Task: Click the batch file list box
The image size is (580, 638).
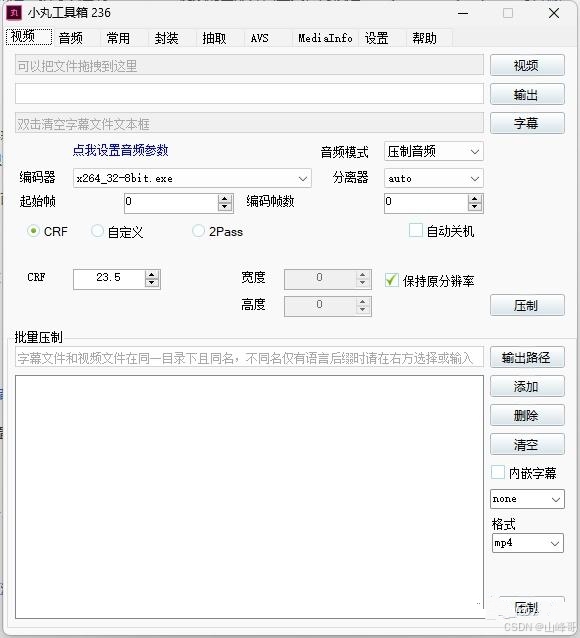Action: tap(249, 497)
